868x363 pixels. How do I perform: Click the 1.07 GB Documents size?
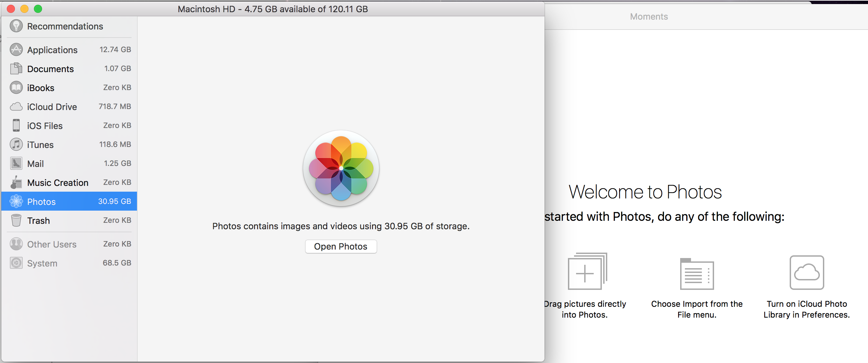[x=118, y=68]
